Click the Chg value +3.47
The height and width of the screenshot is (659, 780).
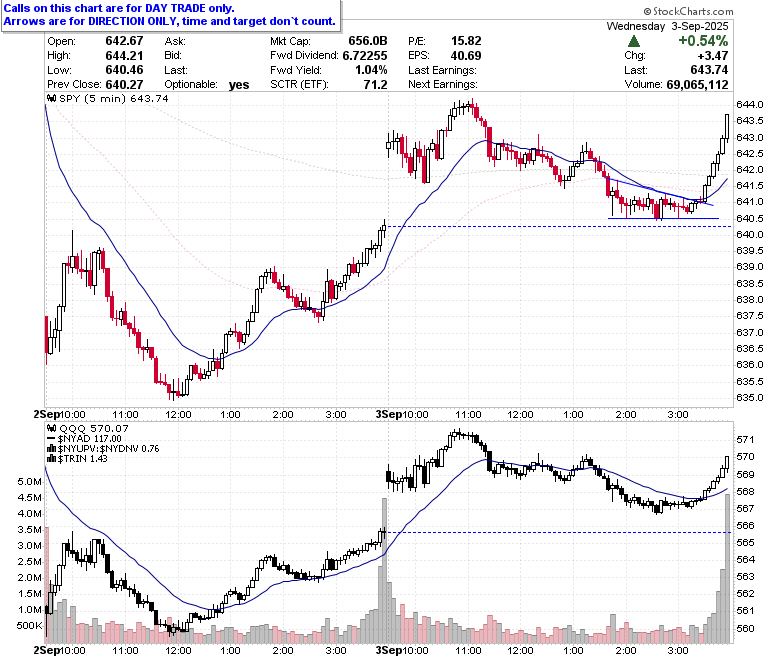[713, 55]
